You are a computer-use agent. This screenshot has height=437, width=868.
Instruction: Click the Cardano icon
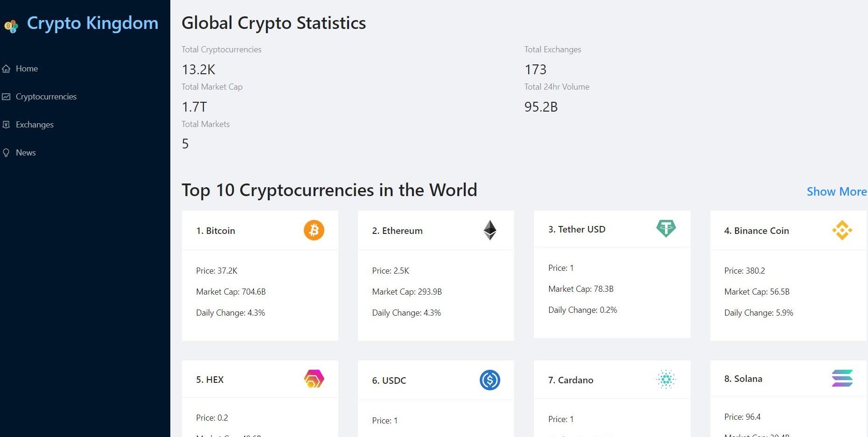point(666,380)
